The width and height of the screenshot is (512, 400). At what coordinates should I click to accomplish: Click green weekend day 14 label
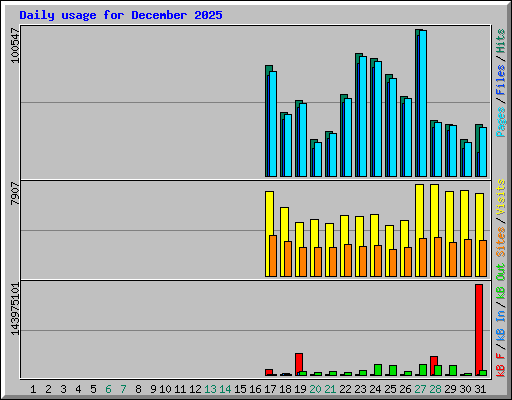point(225,389)
